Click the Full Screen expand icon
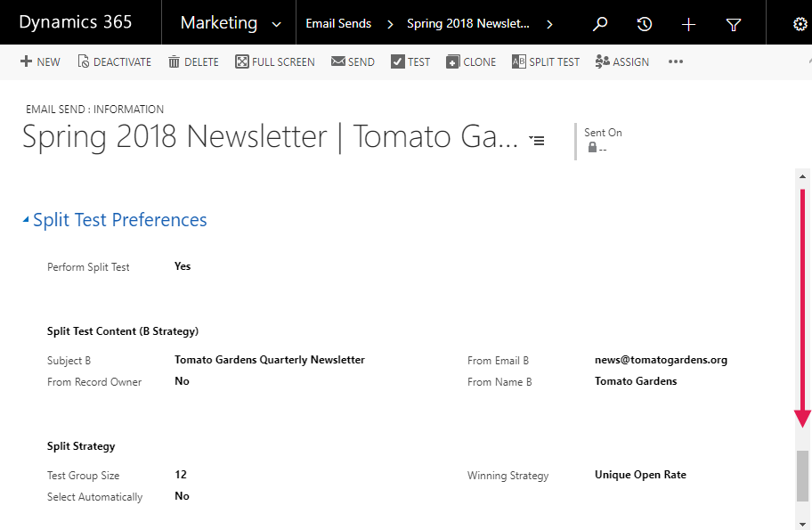 pyautogui.click(x=242, y=61)
